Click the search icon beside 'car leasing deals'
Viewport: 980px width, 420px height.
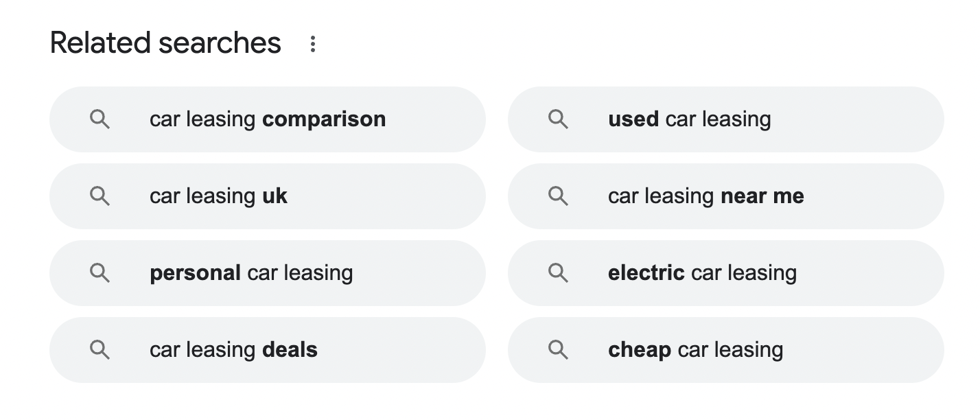pyautogui.click(x=100, y=350)
